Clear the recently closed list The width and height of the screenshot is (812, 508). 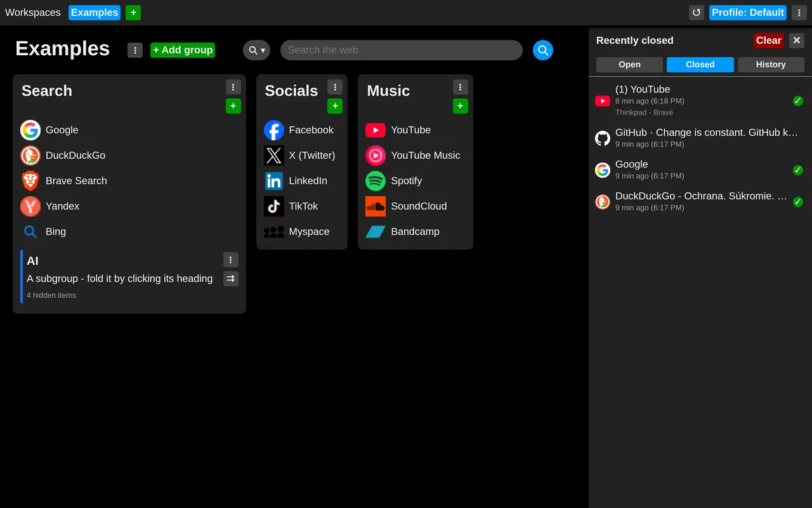[769, 41]
